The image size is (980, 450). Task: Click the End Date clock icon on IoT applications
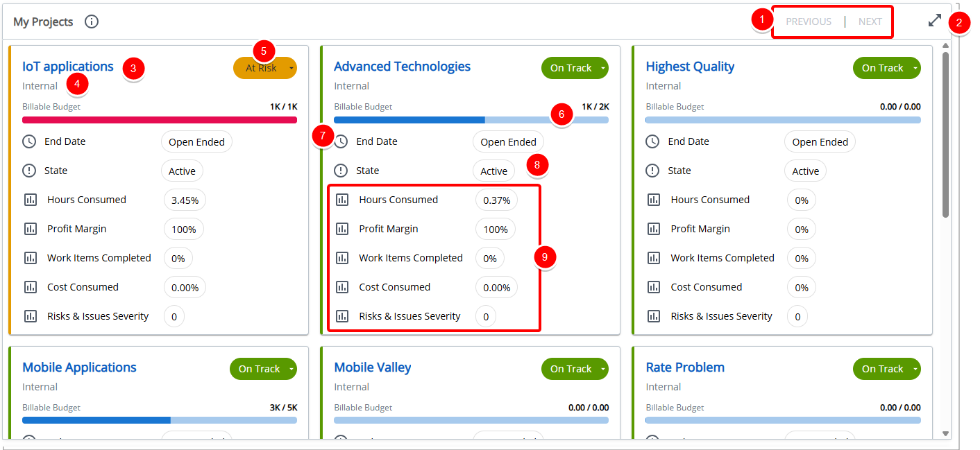(x=31, y=141)
